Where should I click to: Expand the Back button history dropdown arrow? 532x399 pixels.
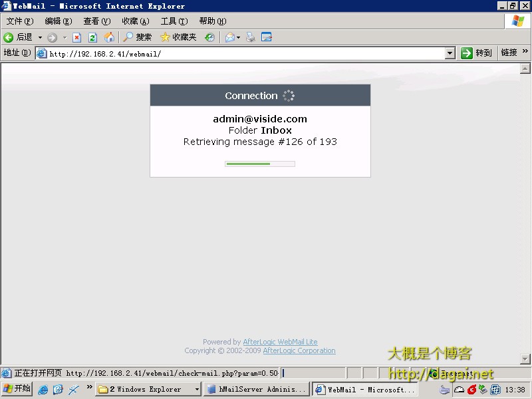click(40, 38)
